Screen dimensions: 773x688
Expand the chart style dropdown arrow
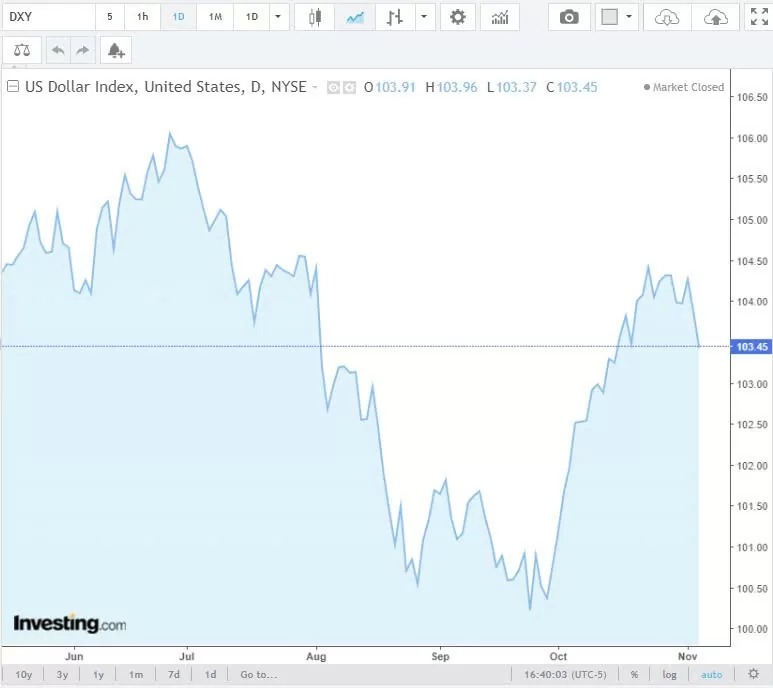click(x=425, y=17)
